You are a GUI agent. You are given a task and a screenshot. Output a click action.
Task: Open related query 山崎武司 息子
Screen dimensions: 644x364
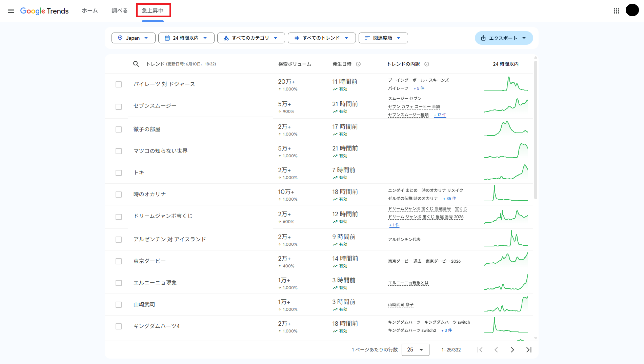pos(401,305)
